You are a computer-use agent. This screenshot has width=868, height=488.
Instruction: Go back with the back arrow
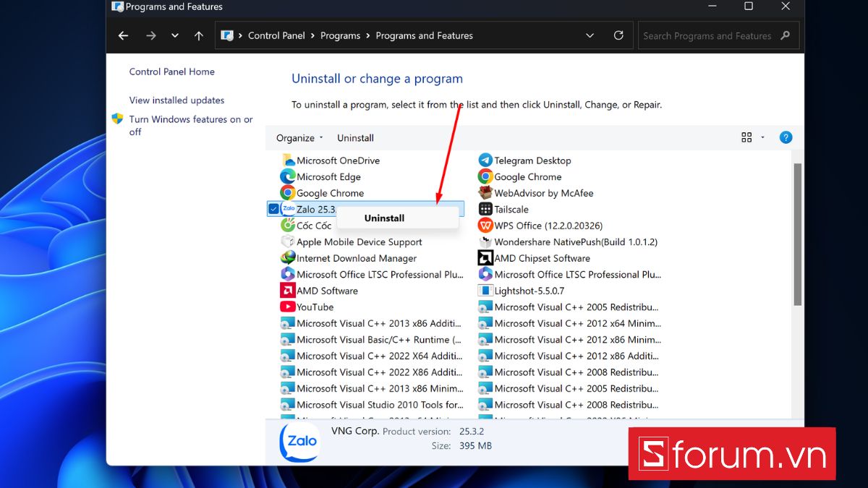[x=123, y=35]
